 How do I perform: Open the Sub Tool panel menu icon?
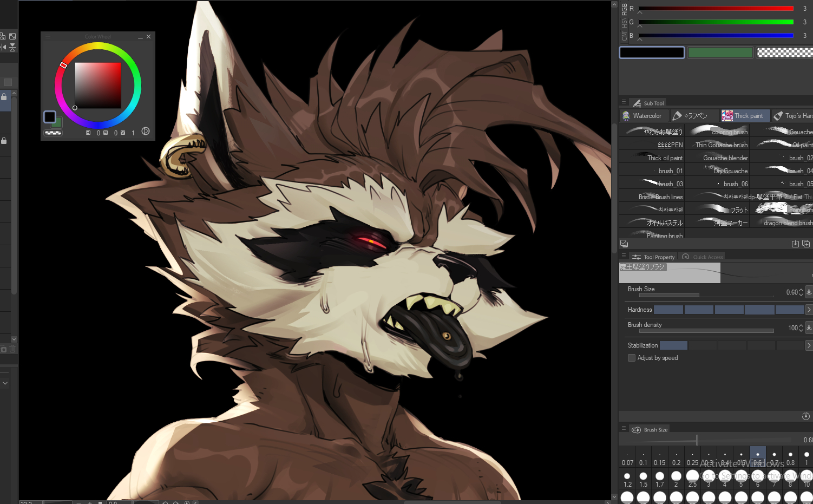(624, 102)
